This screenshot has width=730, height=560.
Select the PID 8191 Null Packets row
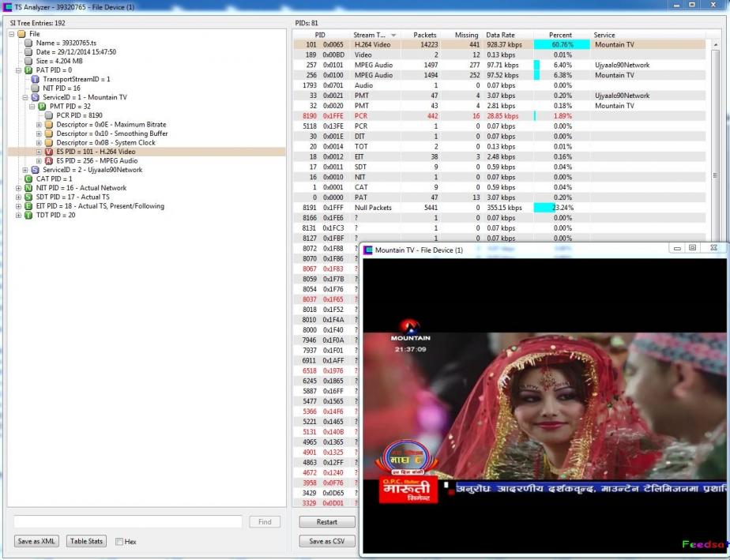pos(499,208)
